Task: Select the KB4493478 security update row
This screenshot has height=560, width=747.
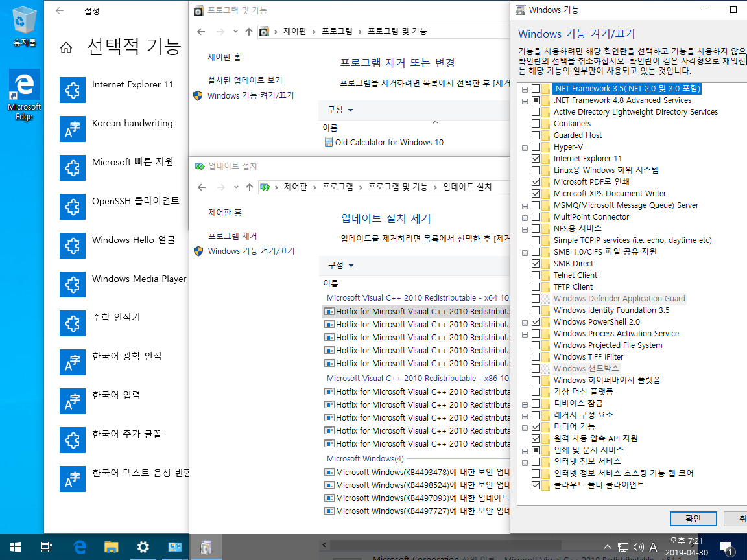Action: coord(417,472)
